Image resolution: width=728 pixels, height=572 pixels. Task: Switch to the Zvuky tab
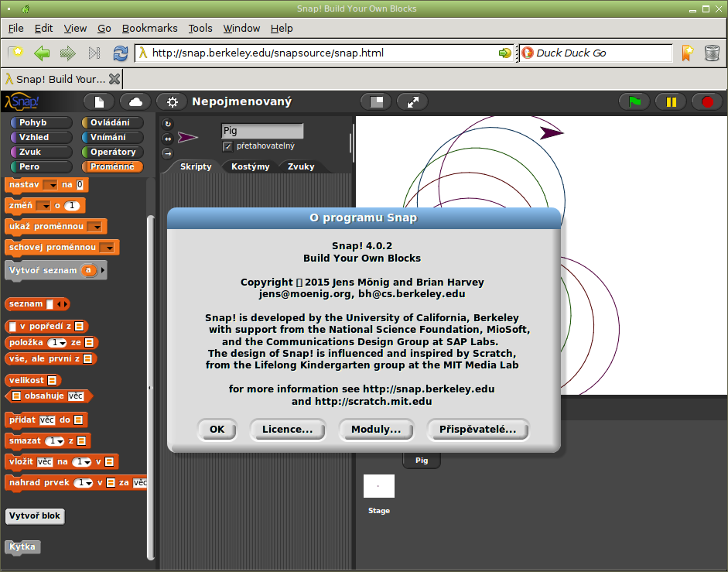click(301, 167)
